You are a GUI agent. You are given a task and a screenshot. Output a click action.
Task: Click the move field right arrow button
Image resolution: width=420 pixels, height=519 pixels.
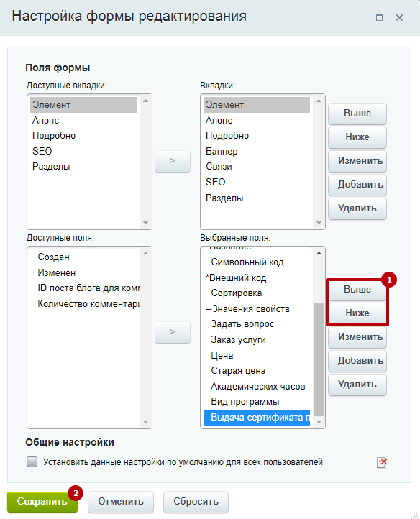(172, 332)
